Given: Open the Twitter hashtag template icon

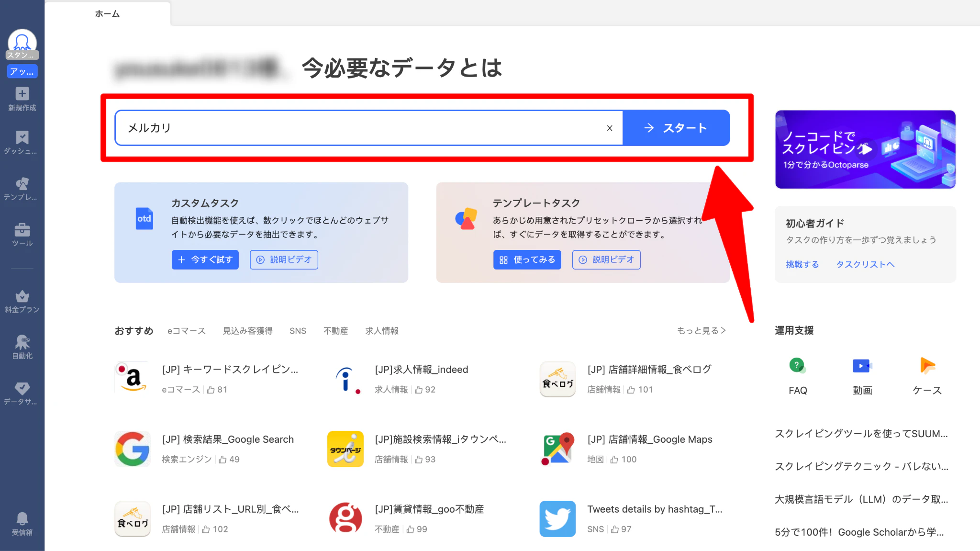Looking at the screenshot, I should (x=557, y=518).
